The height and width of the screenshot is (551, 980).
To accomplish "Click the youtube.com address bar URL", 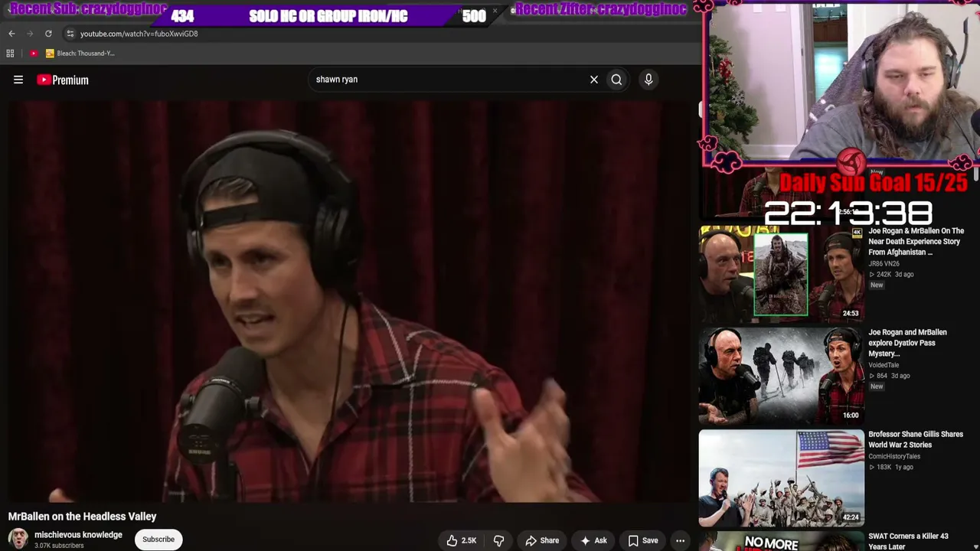I will pos(139,34).
